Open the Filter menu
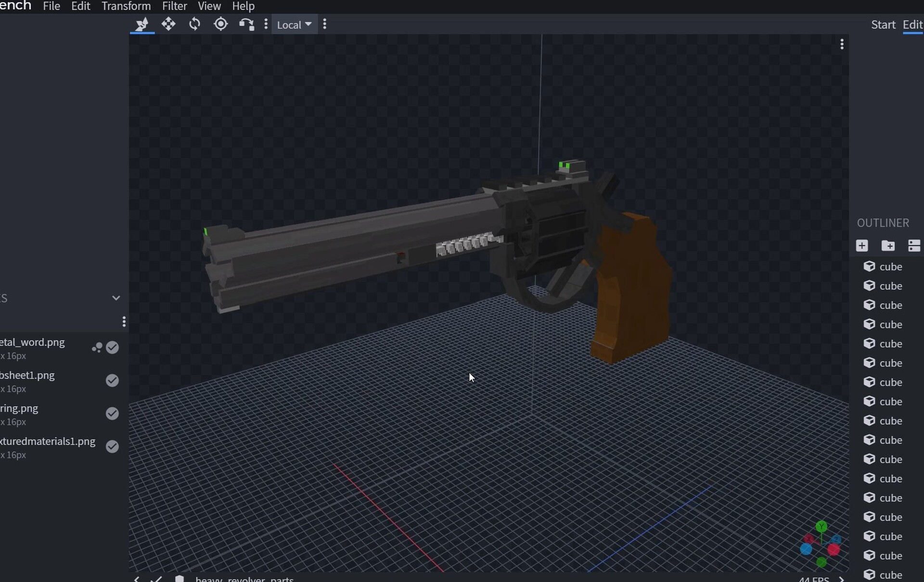Image resolution: width=924 pixels, height=582 pixels. coord(174,6)
